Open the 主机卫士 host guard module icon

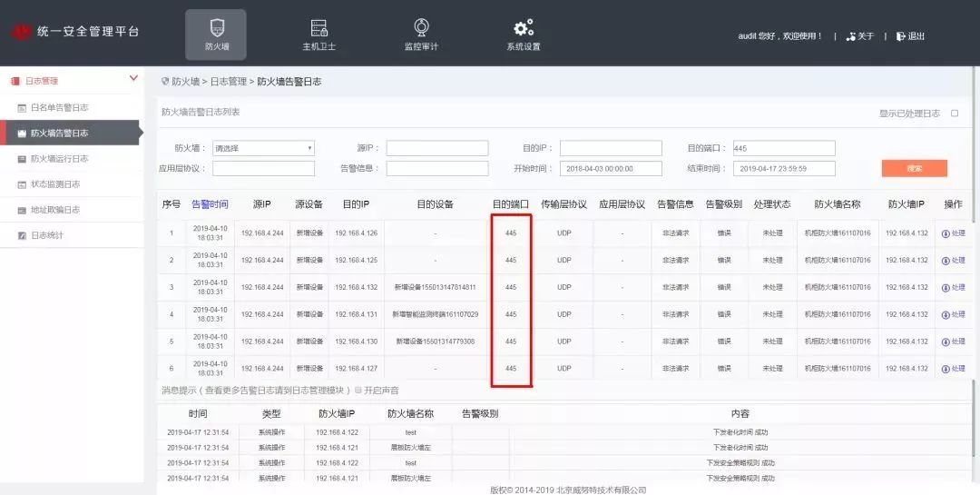click(x=318, y=28)
